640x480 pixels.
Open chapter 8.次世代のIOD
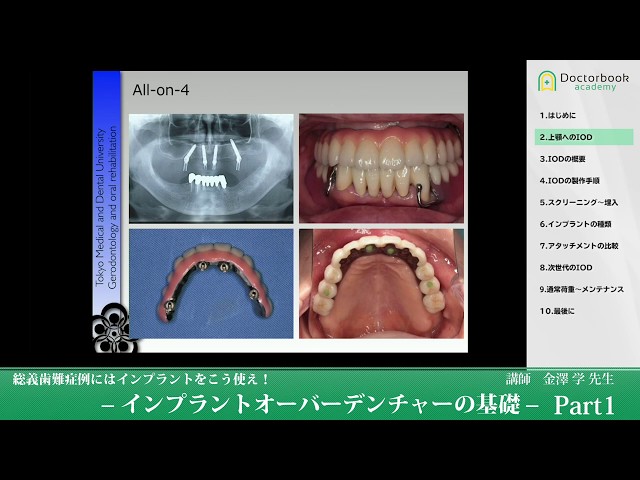pos(566,268)
